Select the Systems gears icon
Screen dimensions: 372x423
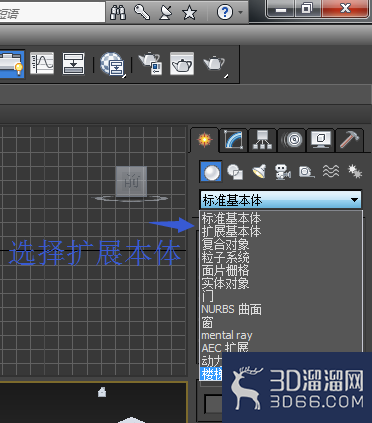point(355,171)
